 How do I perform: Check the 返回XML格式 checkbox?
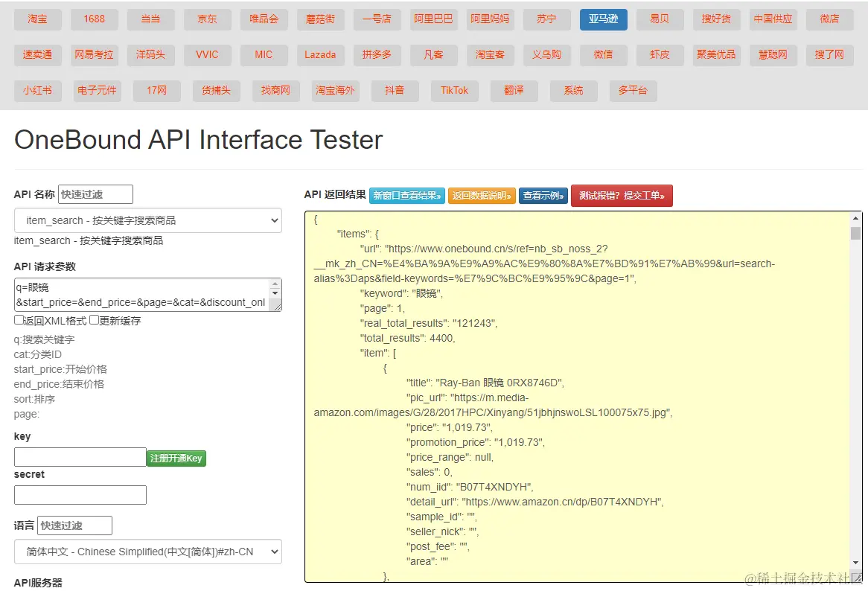(x=19, y=320)
